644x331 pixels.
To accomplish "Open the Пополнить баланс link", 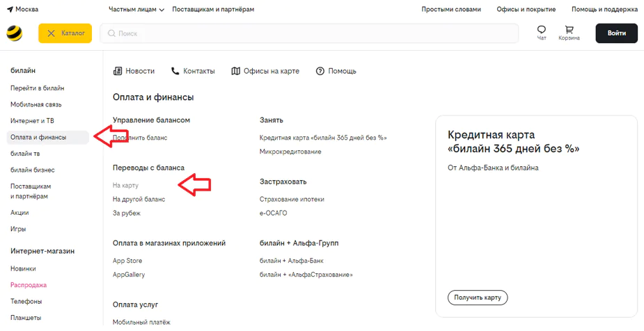I will (140, 138).
